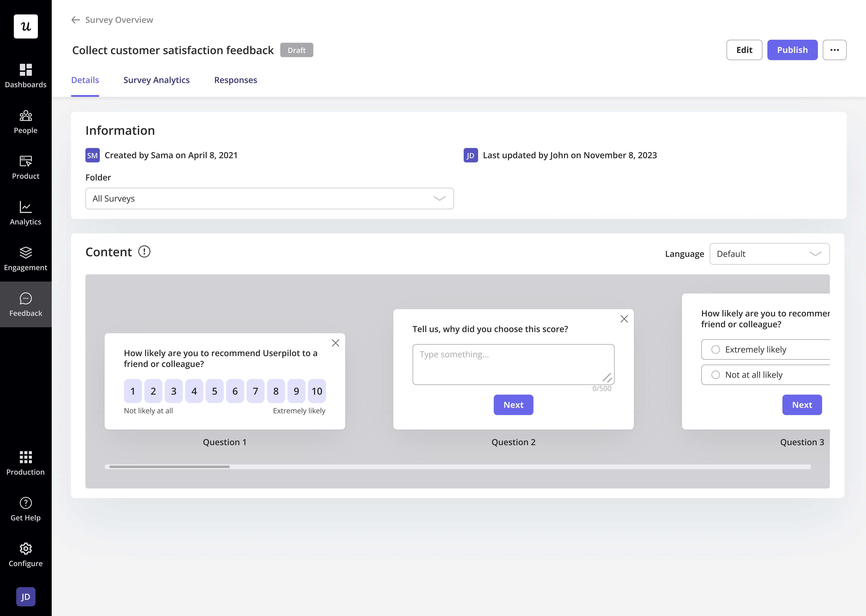Viewport: 866px width, 616px height.
Task: Select score 2 on NPS scale
Action: [153, 391]
